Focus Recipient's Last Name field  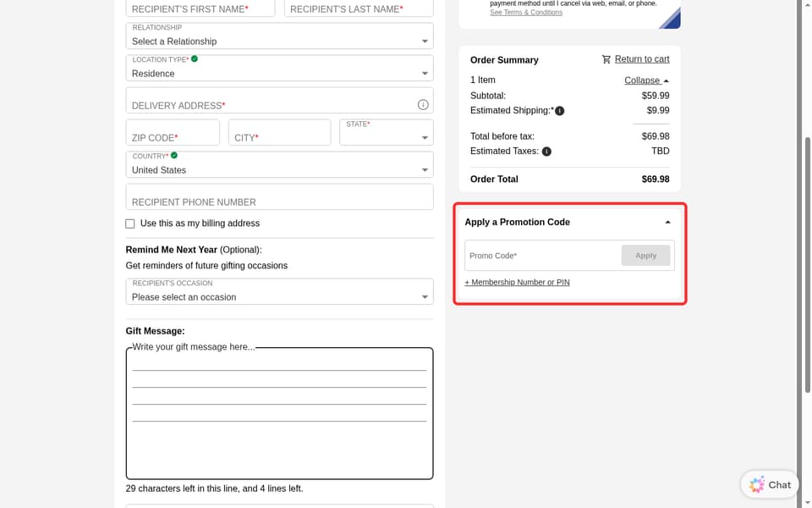coord(359,8)
